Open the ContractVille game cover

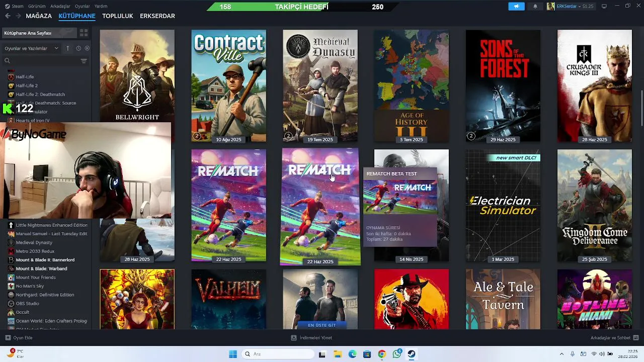click(x=229, y=86)
